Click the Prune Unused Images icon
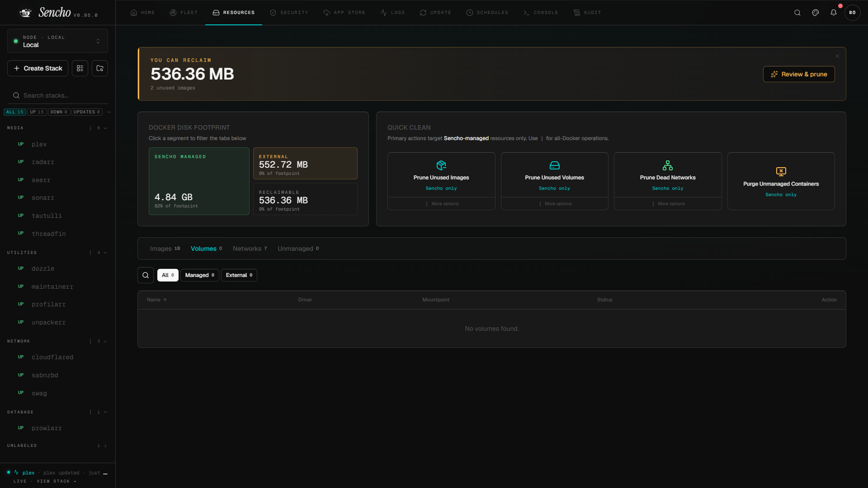 coord(441,165)
